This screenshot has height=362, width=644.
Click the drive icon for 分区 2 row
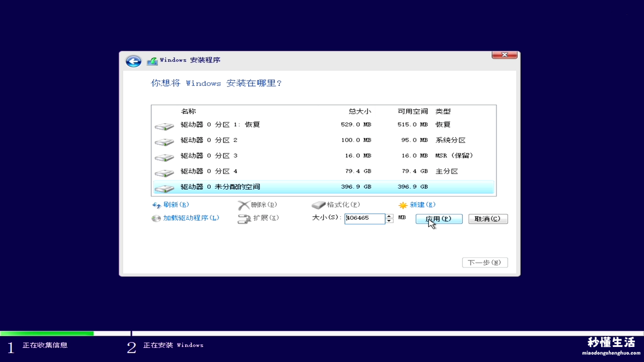164,142
